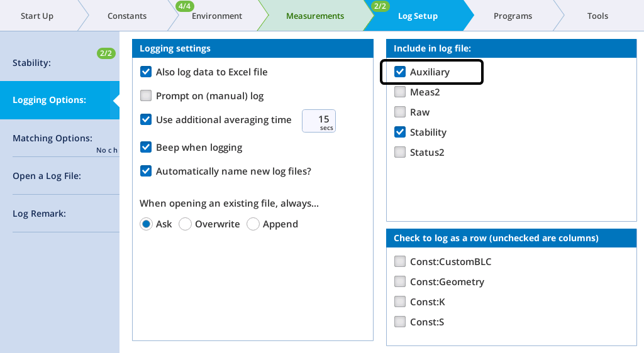Open the Log Remark section
Viewport: 644px width, 353px height.
60,214
